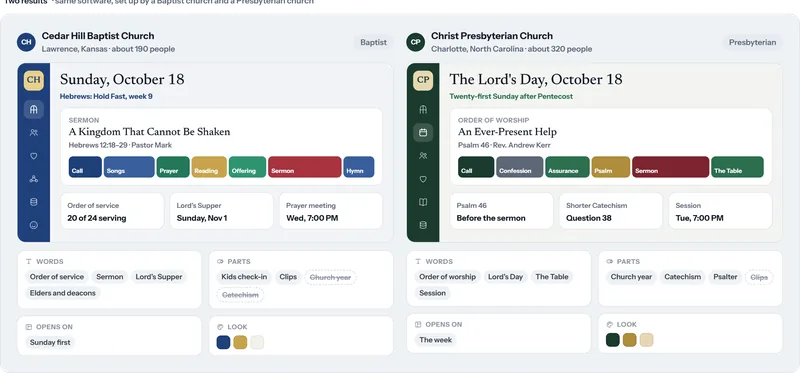Open the people icon in Christ Presbyterian sidebar
Image resolution: width=800 pixels, height=373 pixels.
pyautogui.click(x=423, y=156)
